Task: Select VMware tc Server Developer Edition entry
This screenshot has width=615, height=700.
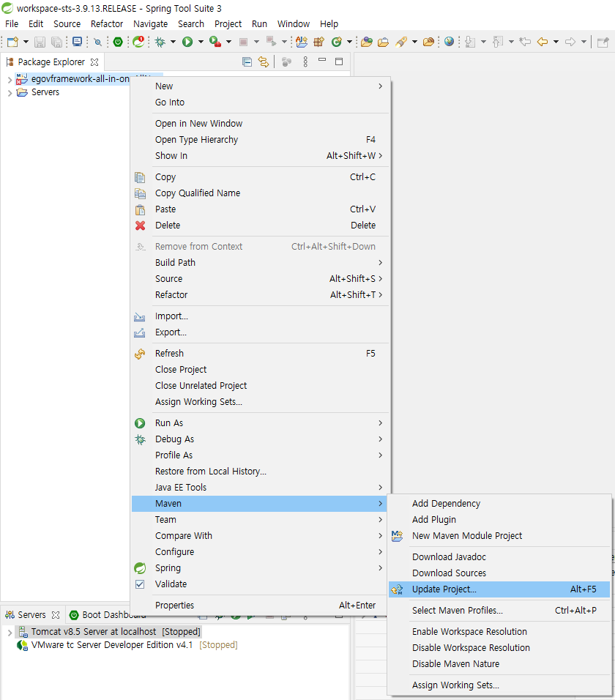Action: click(111, 645)
